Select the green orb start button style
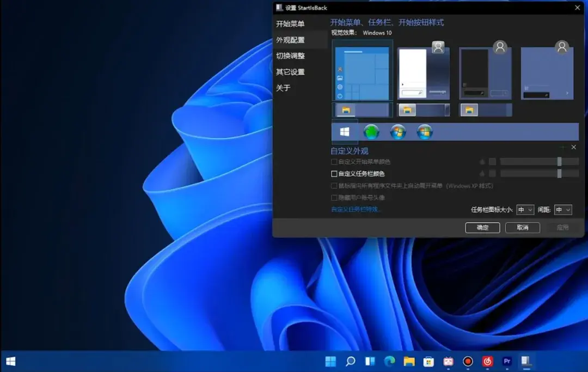 click(371, 131)
